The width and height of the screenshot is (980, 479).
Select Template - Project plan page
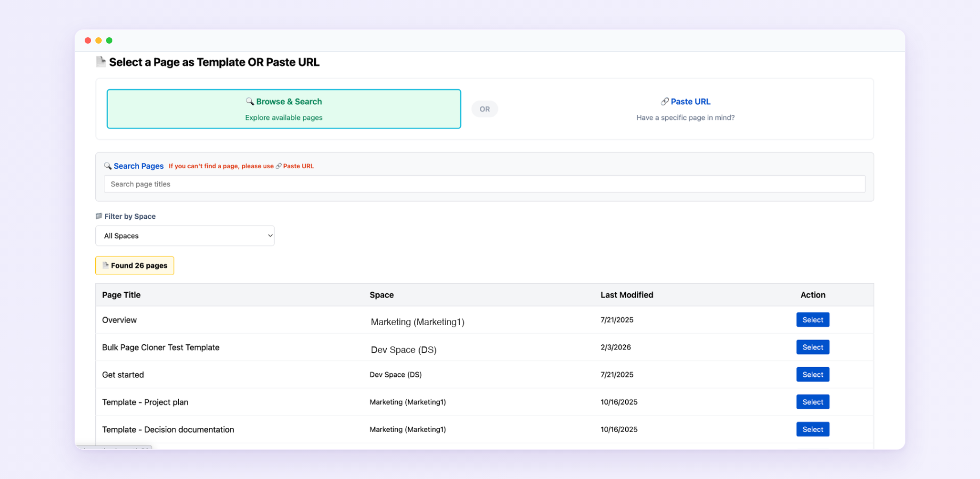(x=813, y=402)
